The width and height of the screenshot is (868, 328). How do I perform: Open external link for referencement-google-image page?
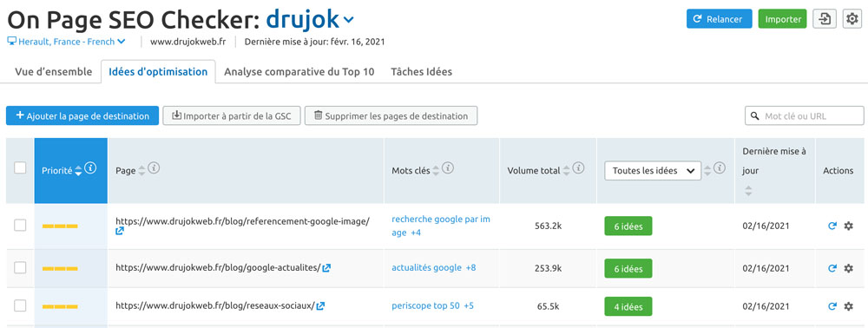pos(120,231)
